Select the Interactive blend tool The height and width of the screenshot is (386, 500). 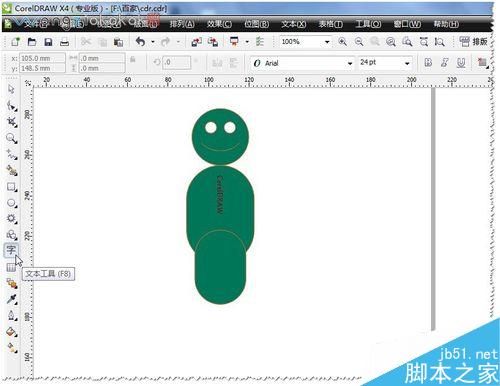(x=12, y=284)
